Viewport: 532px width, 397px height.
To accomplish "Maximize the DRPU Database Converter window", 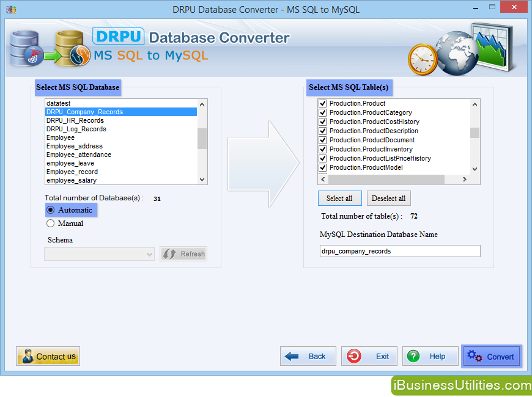I will point(492,7).
